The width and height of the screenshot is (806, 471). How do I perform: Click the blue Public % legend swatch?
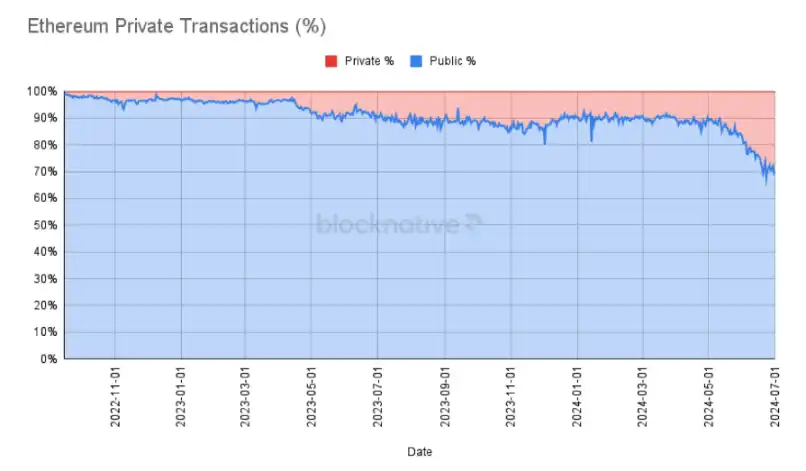(x=416, y=62)
